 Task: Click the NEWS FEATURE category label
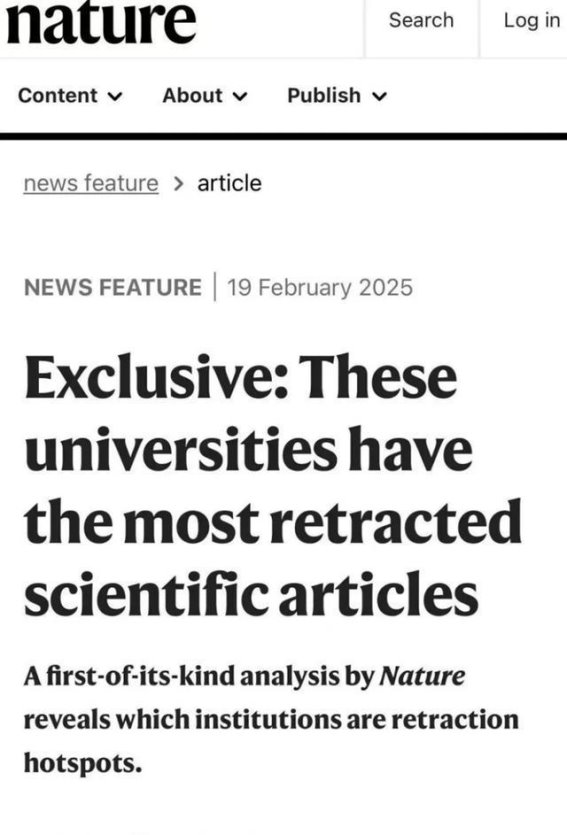point(113,288)
